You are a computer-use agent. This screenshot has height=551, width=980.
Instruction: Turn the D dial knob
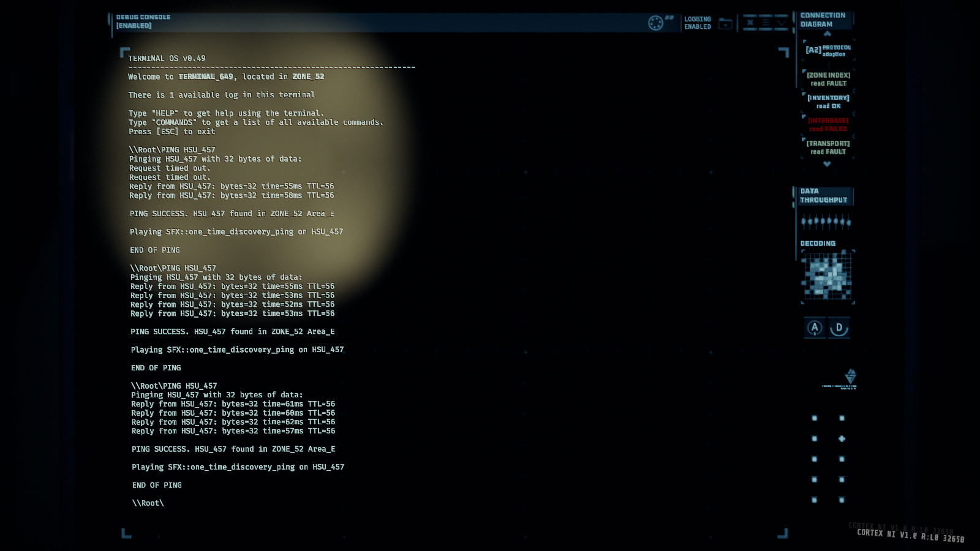[x=839, y=328]
